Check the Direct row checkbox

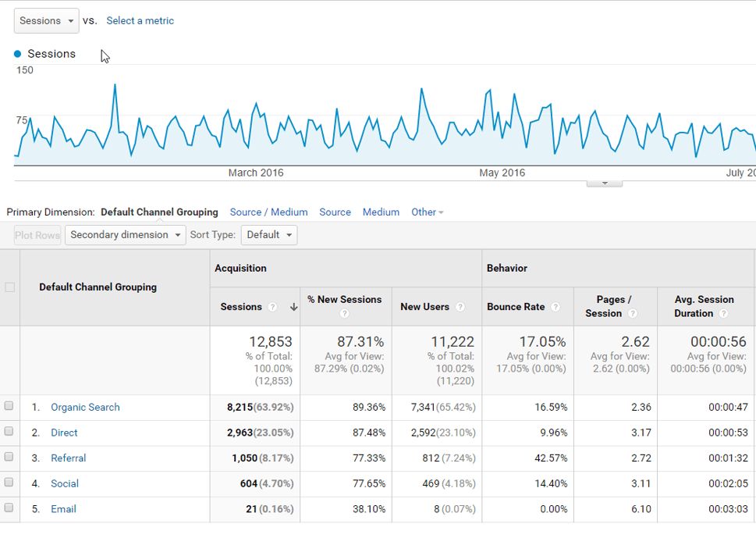click(9, 431)
